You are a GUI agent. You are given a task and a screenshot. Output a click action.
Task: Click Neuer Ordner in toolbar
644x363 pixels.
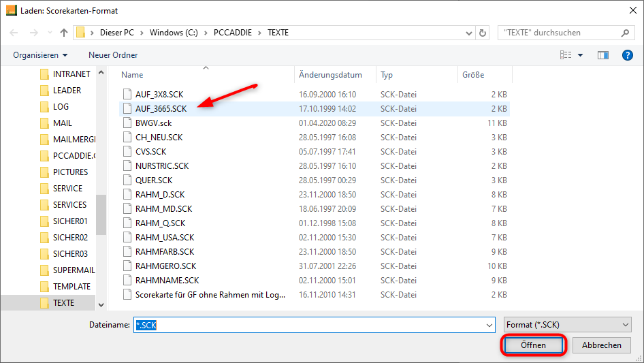click(113, 54)
